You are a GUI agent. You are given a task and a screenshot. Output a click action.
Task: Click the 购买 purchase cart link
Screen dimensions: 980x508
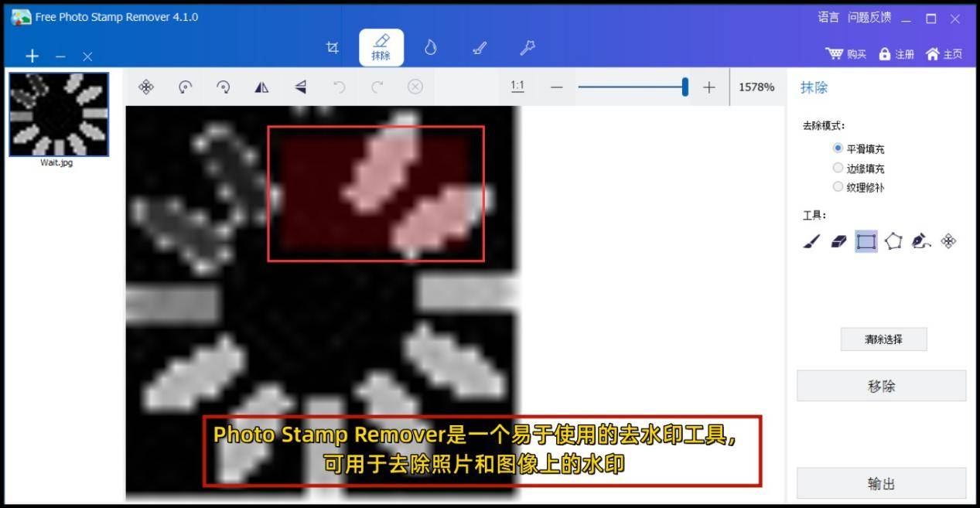tap(846, 53)
